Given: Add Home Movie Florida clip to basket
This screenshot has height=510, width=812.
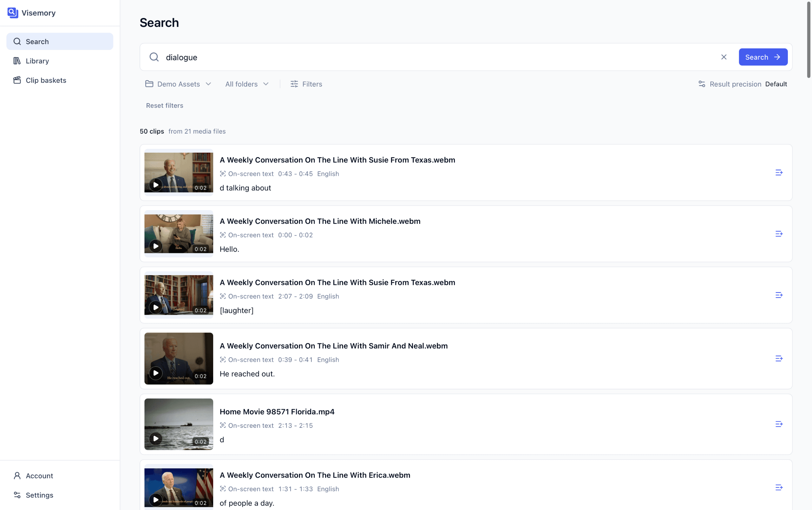Looking at the screenshot, I should coord(779,424).
